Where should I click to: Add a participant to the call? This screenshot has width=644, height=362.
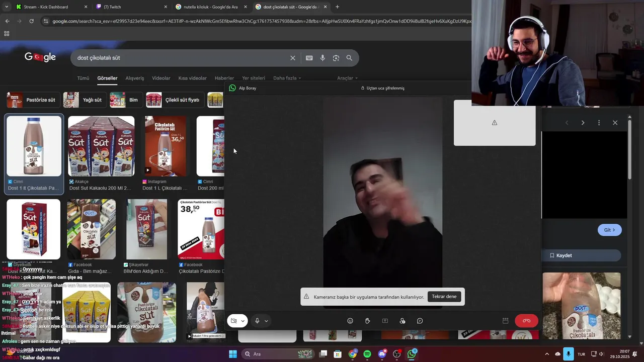pyautogui.click(x=403, y=321)
